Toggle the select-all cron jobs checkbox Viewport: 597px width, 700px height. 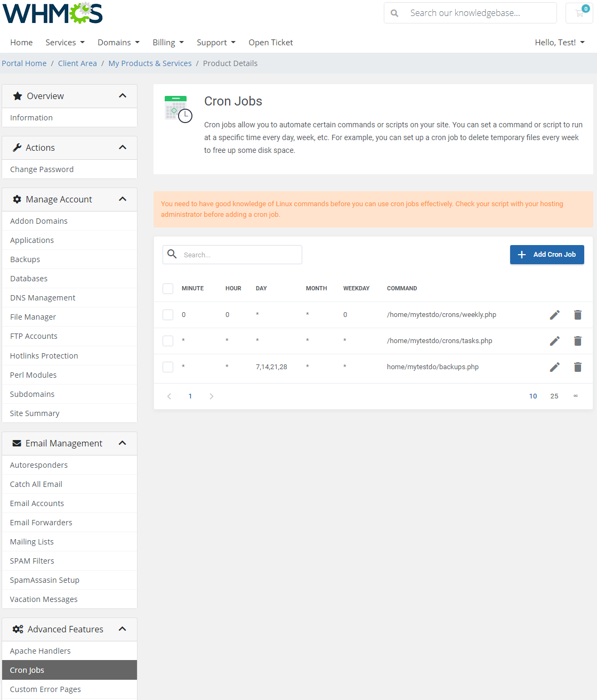tap(168, 289)
